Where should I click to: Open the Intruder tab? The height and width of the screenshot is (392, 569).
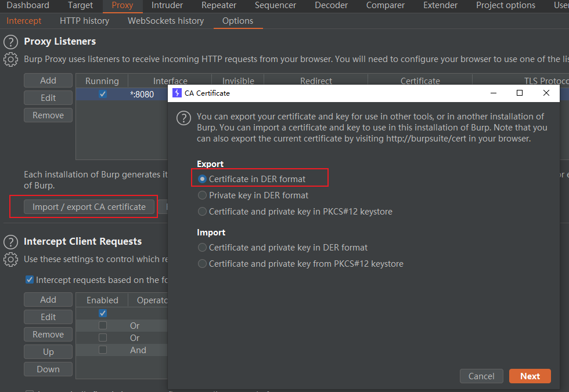(x=167, y=5)
